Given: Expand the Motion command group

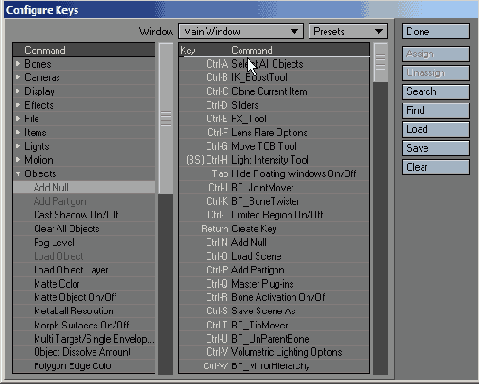Looking at the screenshot, I should click(18, 160).
